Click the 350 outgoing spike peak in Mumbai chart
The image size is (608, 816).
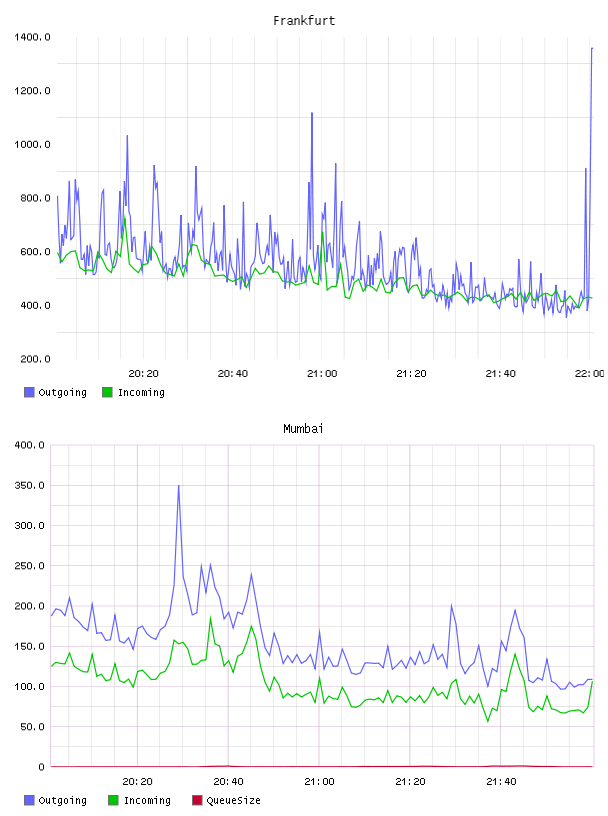pyautogui.click(x=179, y=486)
